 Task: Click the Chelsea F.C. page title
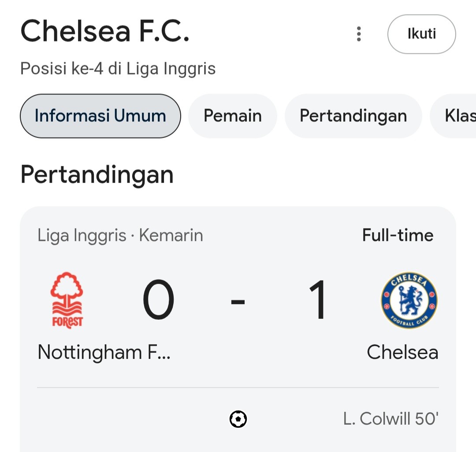[105, 31]
